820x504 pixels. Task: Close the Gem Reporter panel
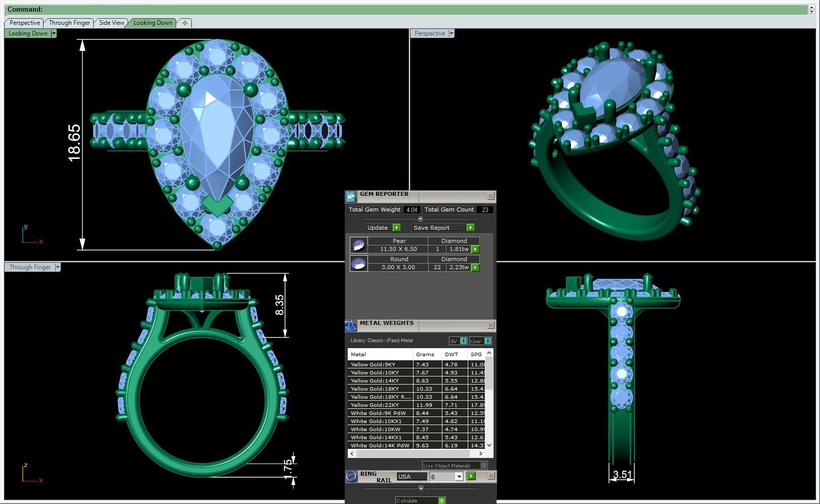(490, 196)
